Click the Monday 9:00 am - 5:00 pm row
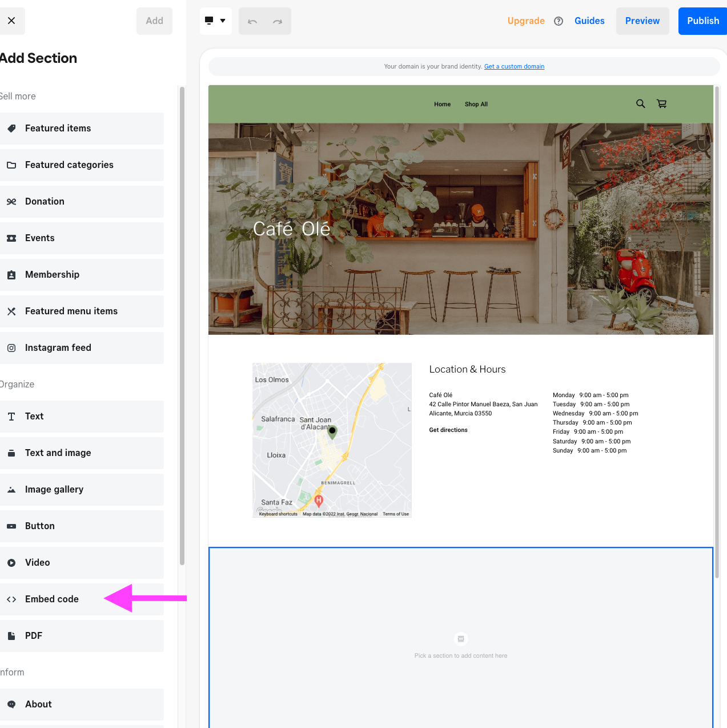This screenshot has width=727, height=728. pyautogui.click(x=591, y=395)
